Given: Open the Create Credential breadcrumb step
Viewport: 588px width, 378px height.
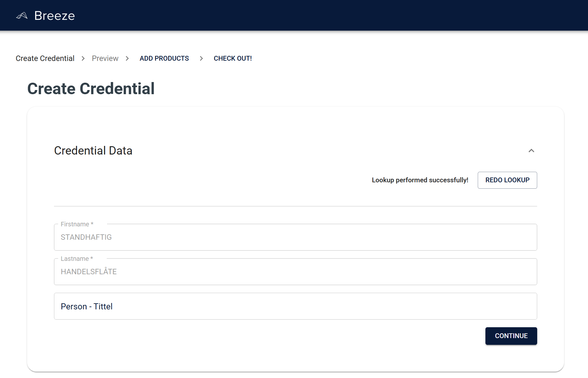Looking at the screenshot, I should click(x=45, y=58).
